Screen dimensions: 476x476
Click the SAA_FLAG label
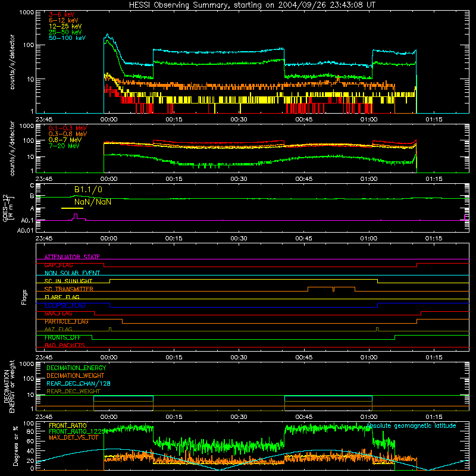tap(58, 314)
